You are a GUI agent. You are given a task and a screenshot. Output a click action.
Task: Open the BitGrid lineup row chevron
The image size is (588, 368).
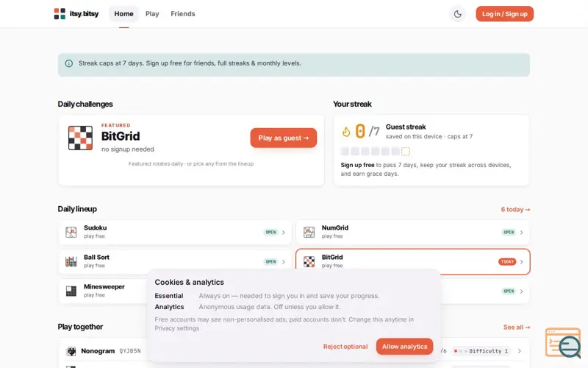click(x=522, y=262)
